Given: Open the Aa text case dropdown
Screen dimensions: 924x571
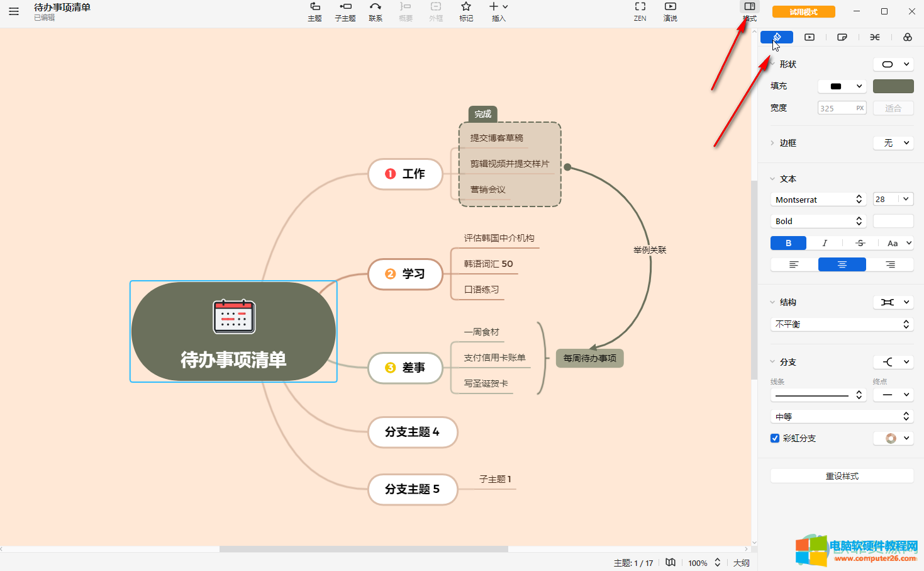Looking at the screenshot, I should point(898,243).
